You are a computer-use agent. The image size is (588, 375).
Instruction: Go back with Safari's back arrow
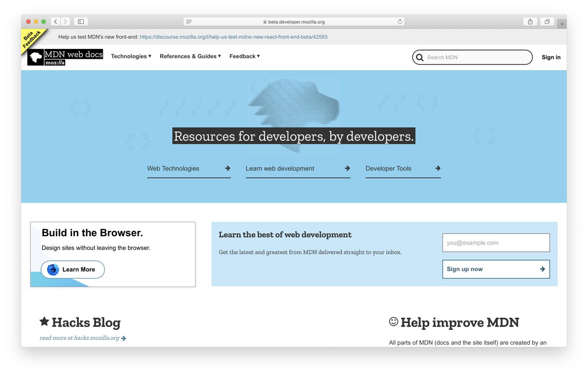tap(55, 22)
